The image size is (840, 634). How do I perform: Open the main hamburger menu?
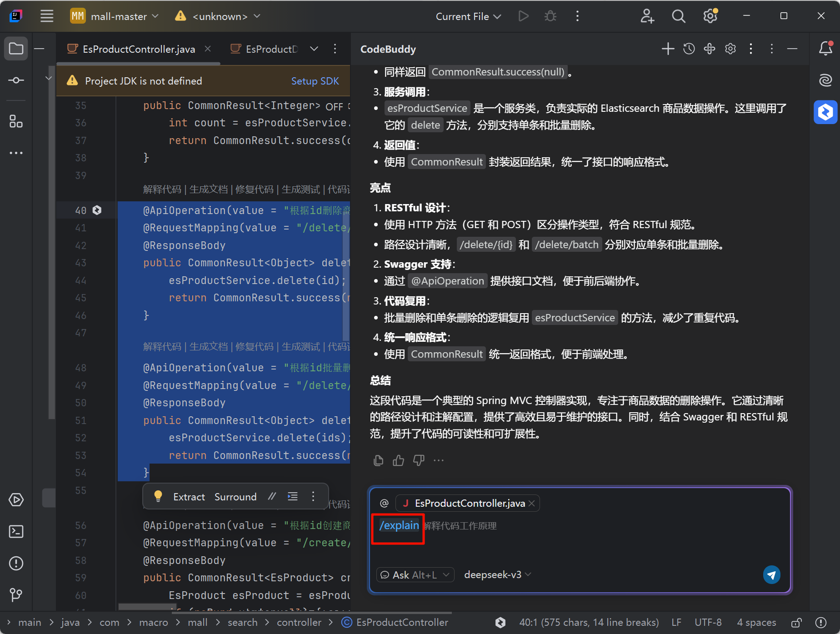pos(47,16)
